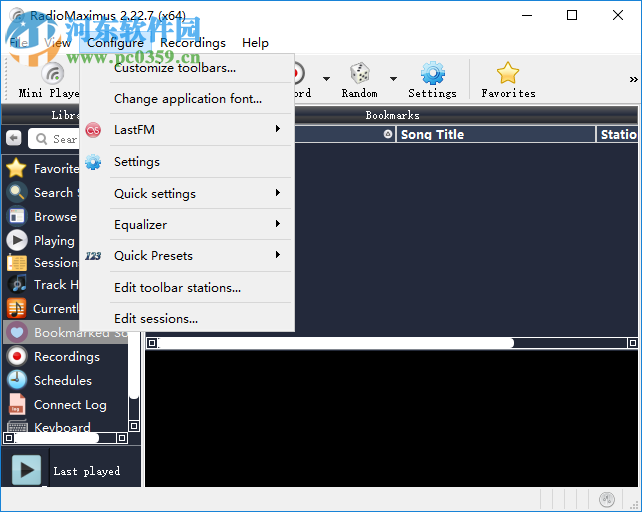Choose Edit toolbar stations... entry
The image size is (642, 512).
click(x=187, y=288)
